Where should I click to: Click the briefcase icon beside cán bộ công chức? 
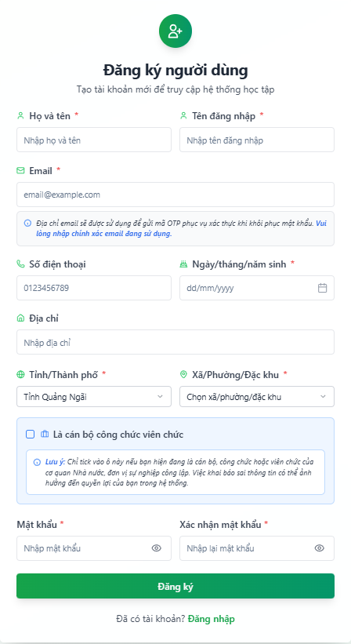pos(45,434)
